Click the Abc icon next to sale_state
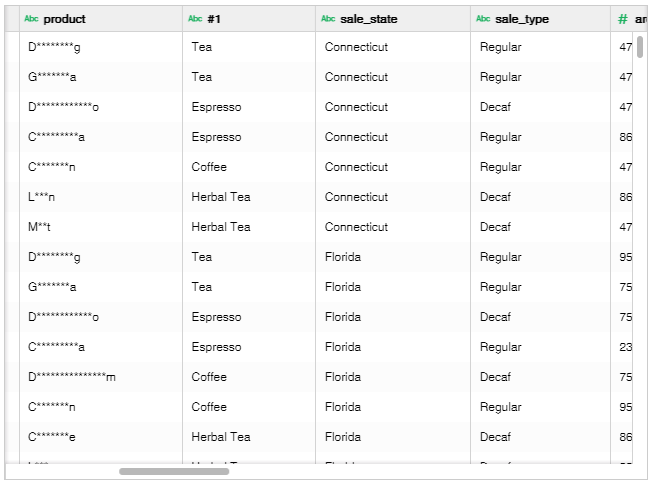Viewport: 655px width, 484px height. [328, 19]
